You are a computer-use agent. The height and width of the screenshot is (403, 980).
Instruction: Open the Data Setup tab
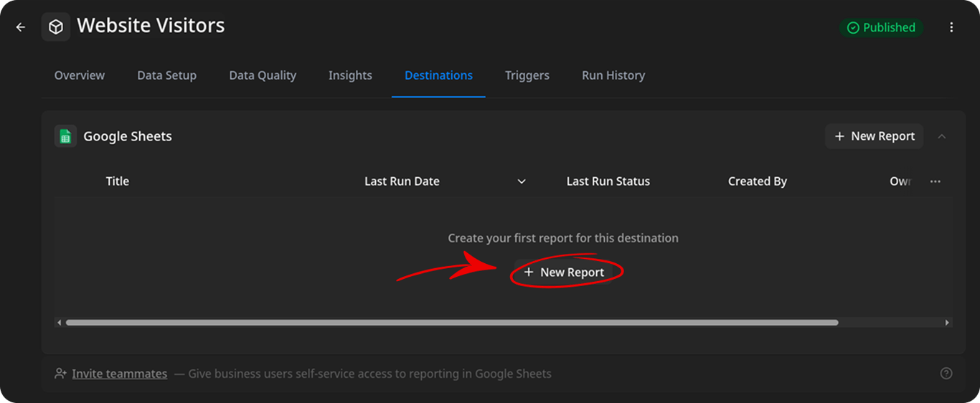click(166, 75)
